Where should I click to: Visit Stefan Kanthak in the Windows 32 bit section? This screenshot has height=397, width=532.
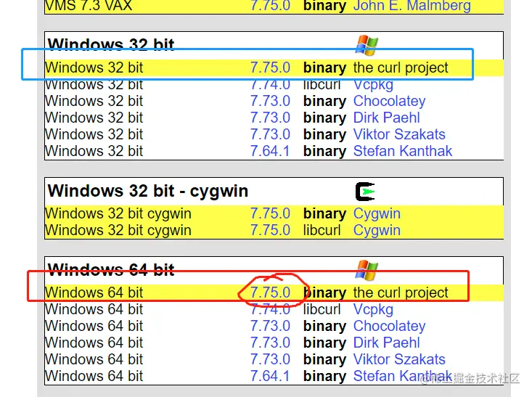click(x=403, y=151)
